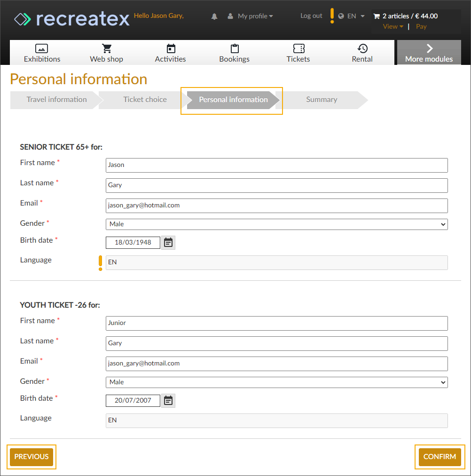Open Gender dropdown for youth ticket

click(x=277, y=382)
